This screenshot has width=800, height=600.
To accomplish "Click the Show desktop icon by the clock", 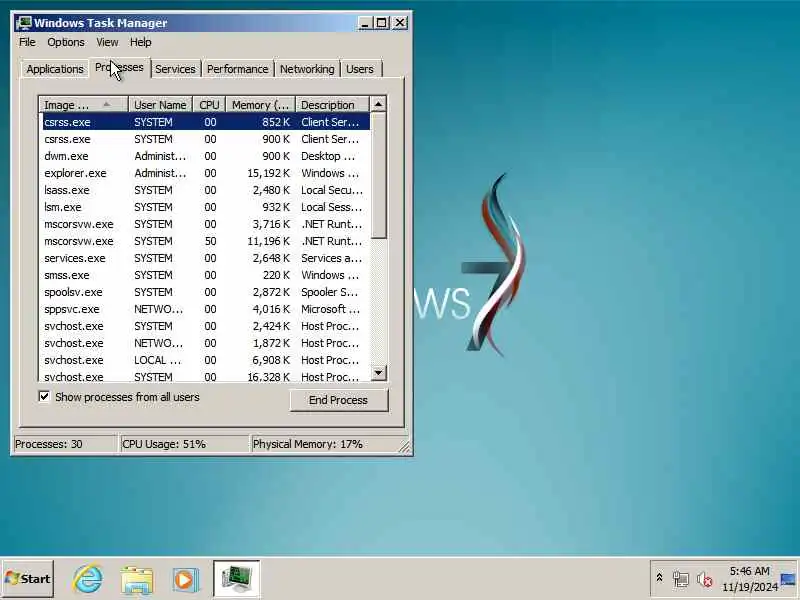I will tap(788, 579).
